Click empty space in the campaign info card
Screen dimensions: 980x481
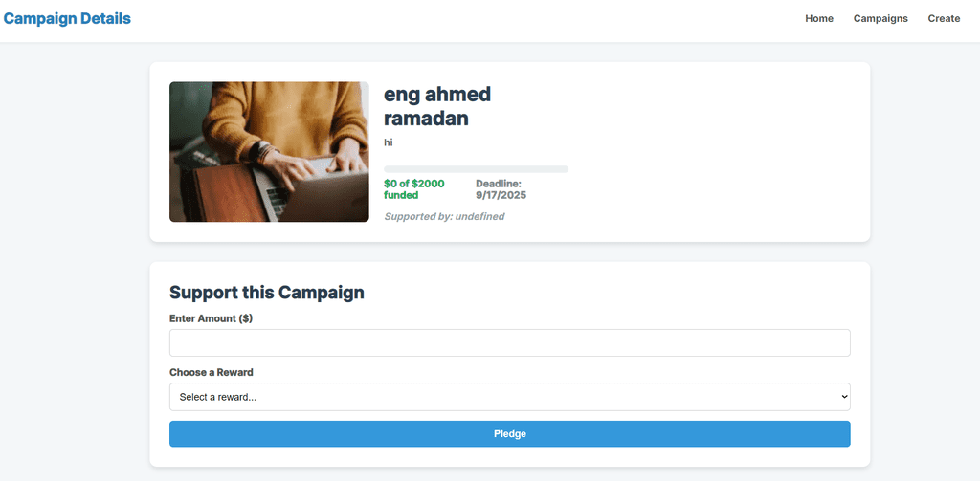pos(718,153)
